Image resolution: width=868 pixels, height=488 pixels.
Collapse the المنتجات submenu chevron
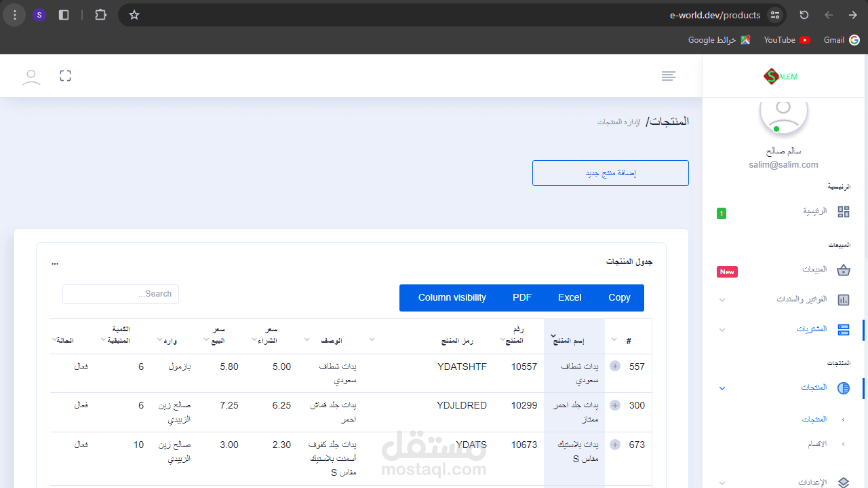click(722, 388)
